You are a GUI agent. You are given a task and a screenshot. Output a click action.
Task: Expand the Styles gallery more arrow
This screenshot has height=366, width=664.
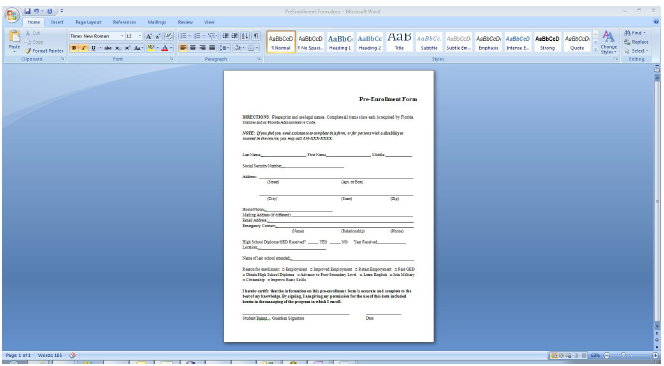click(595, 50)
